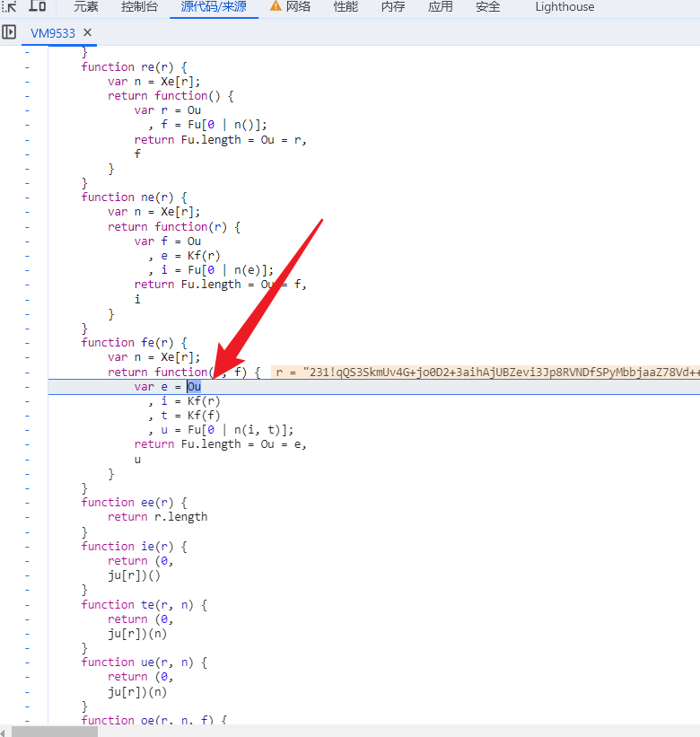700x737 pixels.
Task: Select the 安全 tab
Action: (488, 6)
